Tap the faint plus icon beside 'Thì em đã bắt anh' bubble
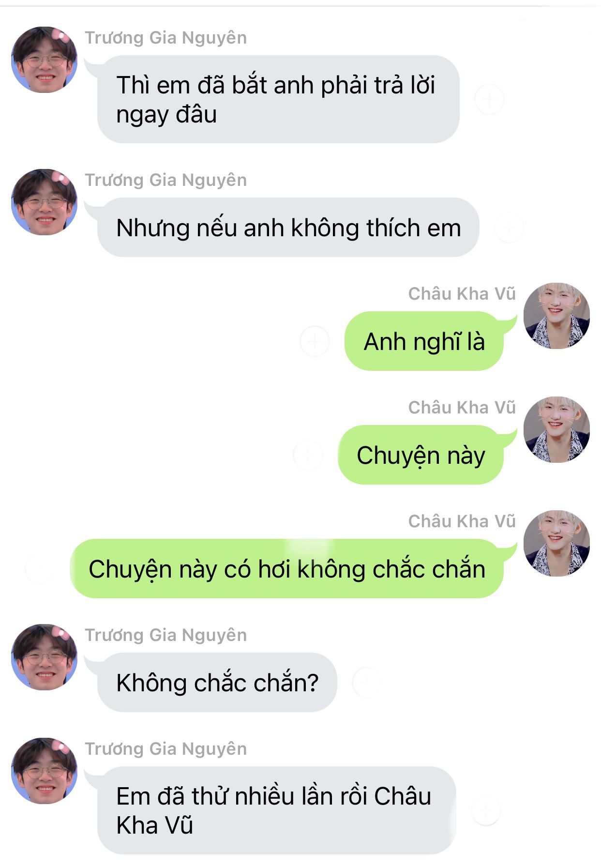 pyautogui.click(x=489, y=99)
